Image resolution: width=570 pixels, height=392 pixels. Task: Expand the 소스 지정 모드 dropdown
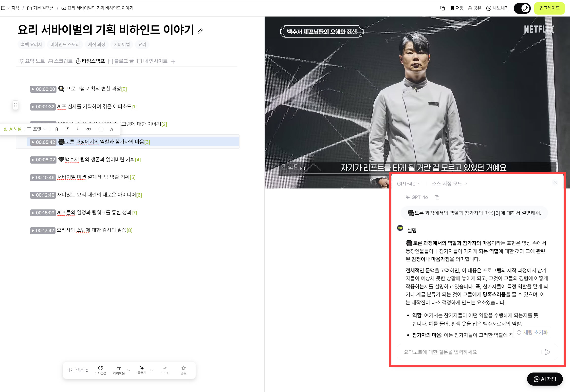(x=449, y=184)
